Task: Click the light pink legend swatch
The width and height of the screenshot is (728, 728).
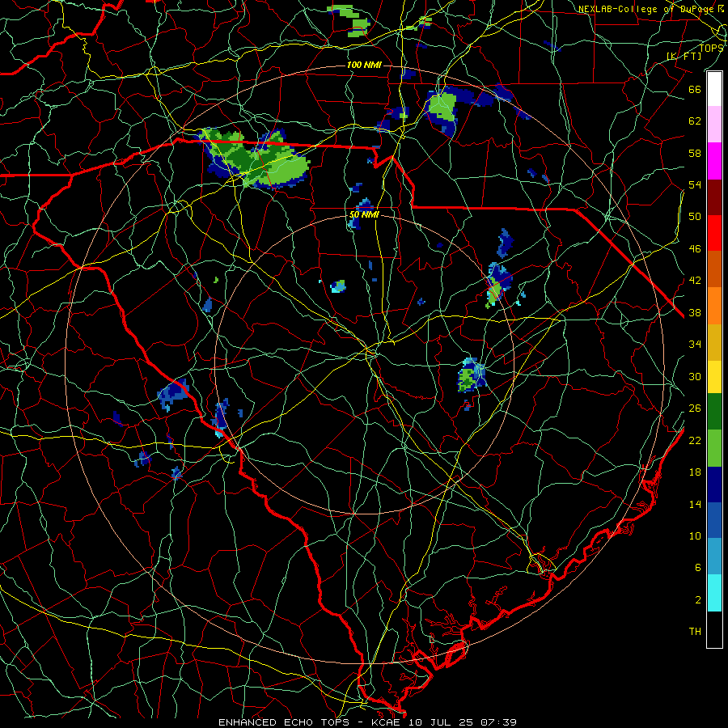Action: point(714,124)
